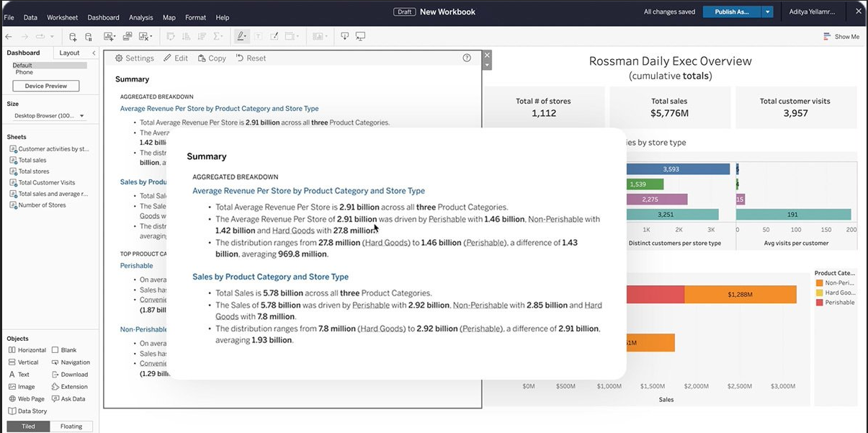
Task: Select the Web Page object
Action: tap(26, 399)
